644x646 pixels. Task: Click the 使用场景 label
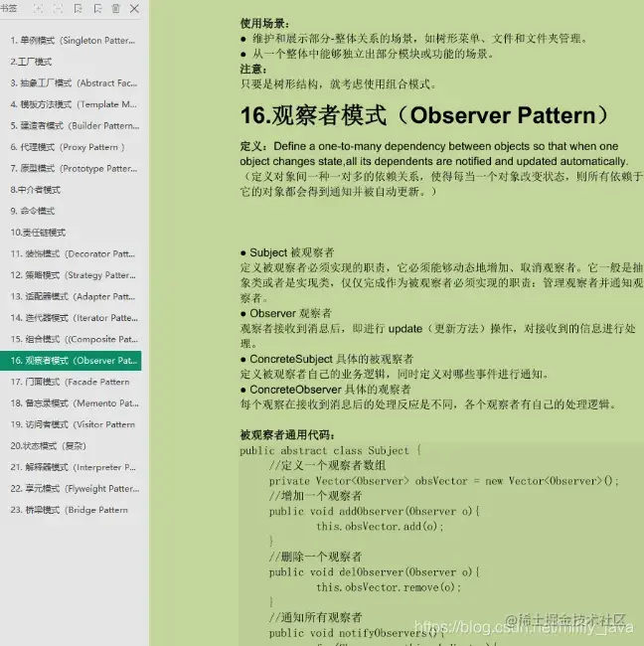(x=264, y=24)
